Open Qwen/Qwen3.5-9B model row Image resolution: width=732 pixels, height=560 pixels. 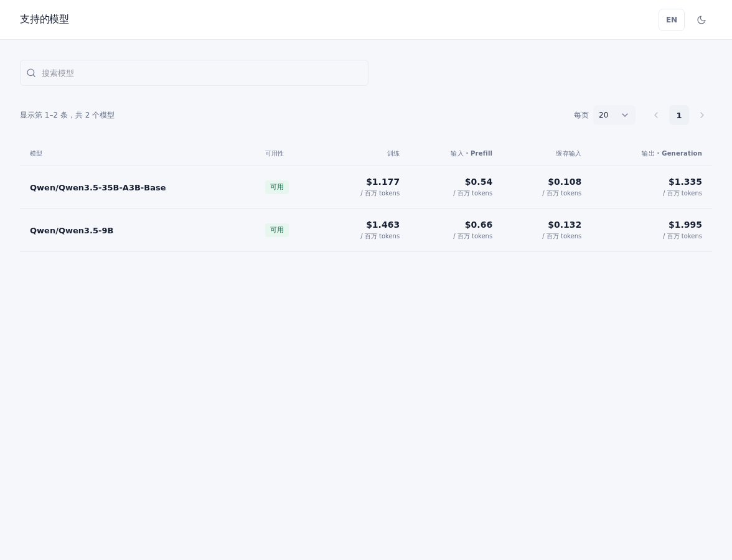366,230
